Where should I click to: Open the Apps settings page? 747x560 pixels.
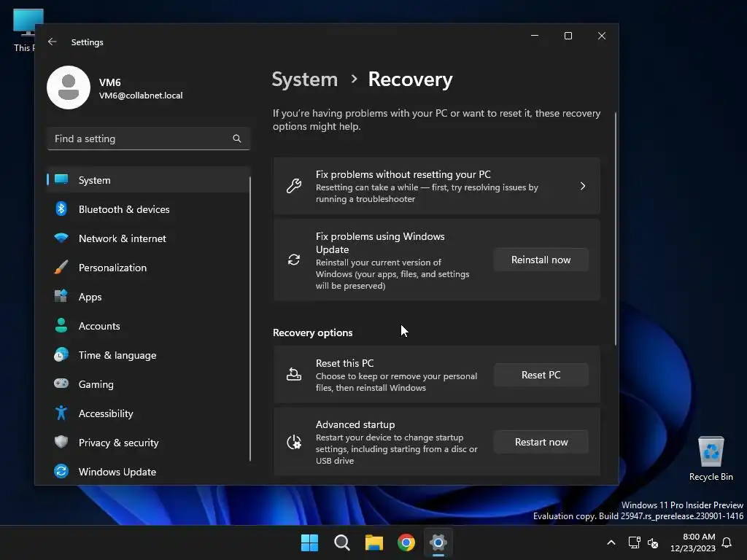[148, 297]
